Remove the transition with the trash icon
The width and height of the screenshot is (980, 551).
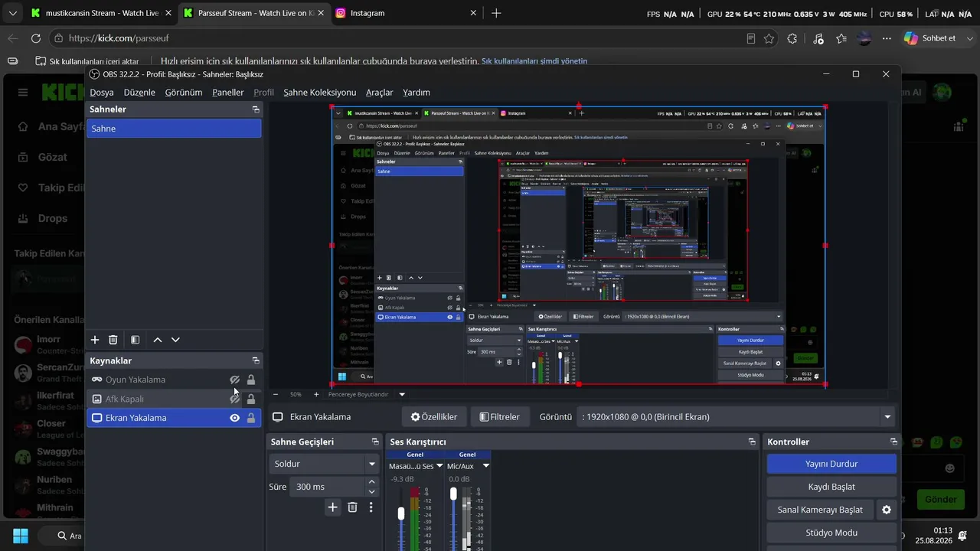click(x=352, y=507)
